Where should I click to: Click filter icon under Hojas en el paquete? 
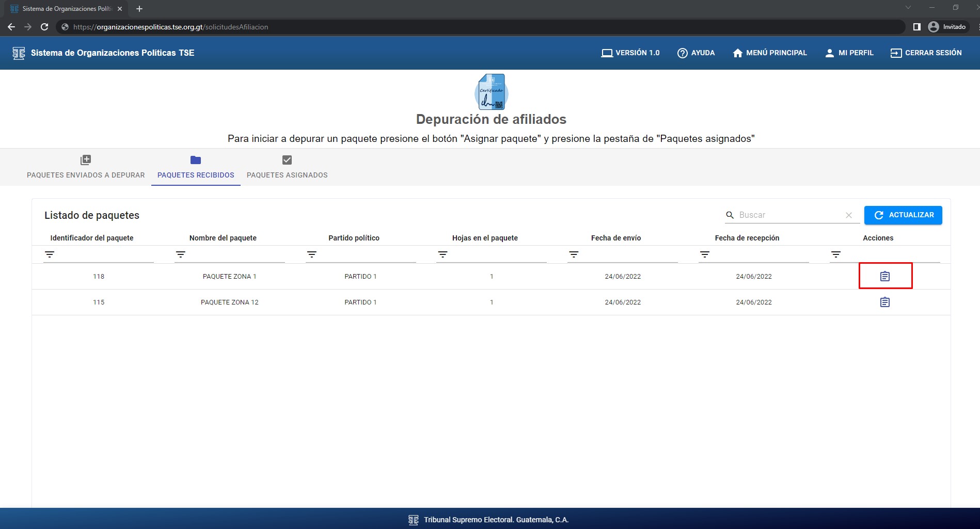tap(442, 254)
